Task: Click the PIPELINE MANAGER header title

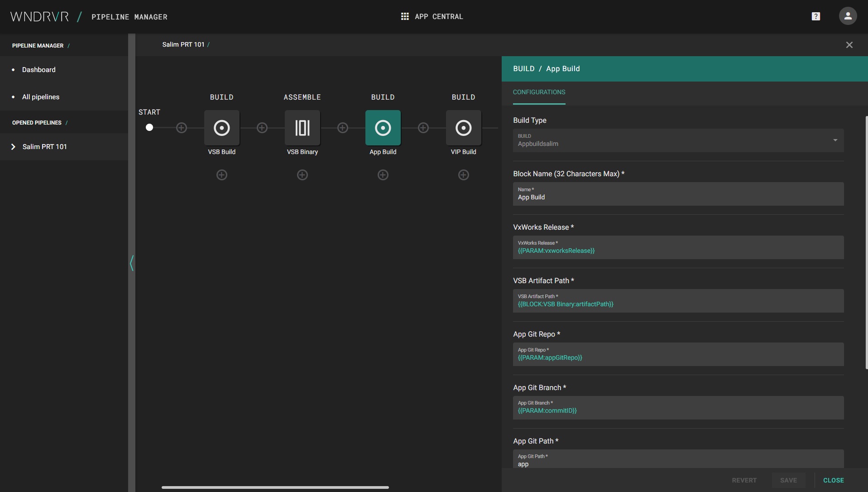Action: pos(129,17)
